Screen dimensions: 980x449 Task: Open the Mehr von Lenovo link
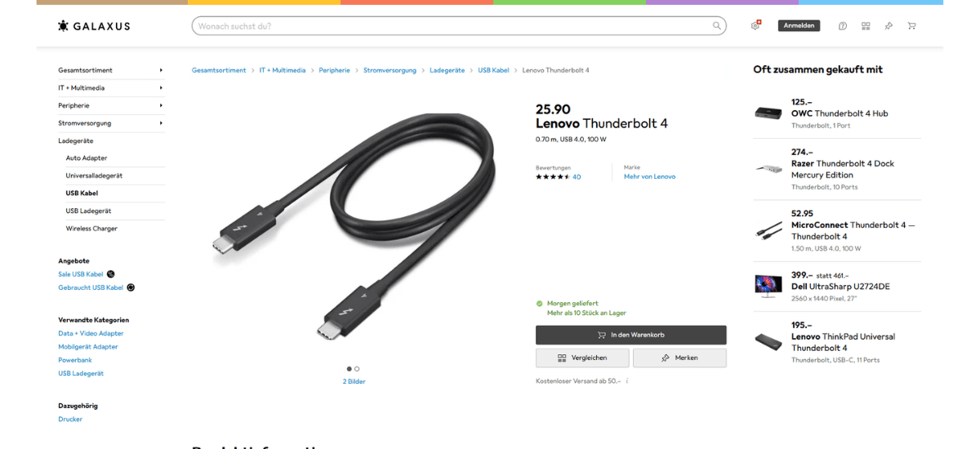click(x=649, y=176)
